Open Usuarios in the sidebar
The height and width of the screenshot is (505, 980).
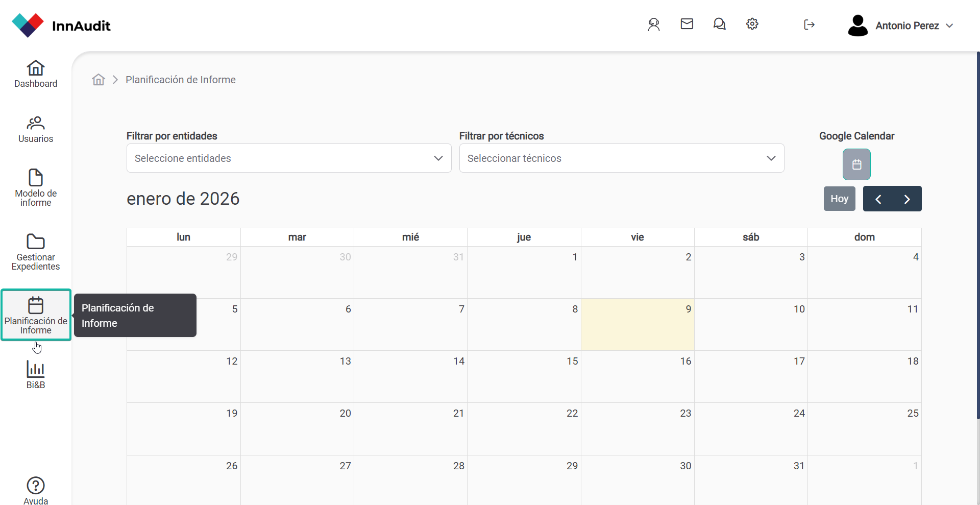pos(36,129)
